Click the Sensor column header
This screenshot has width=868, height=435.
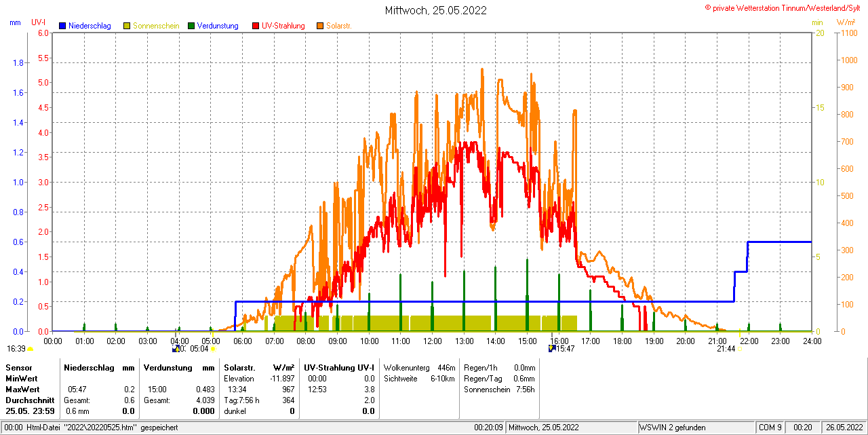click(19, 367)
